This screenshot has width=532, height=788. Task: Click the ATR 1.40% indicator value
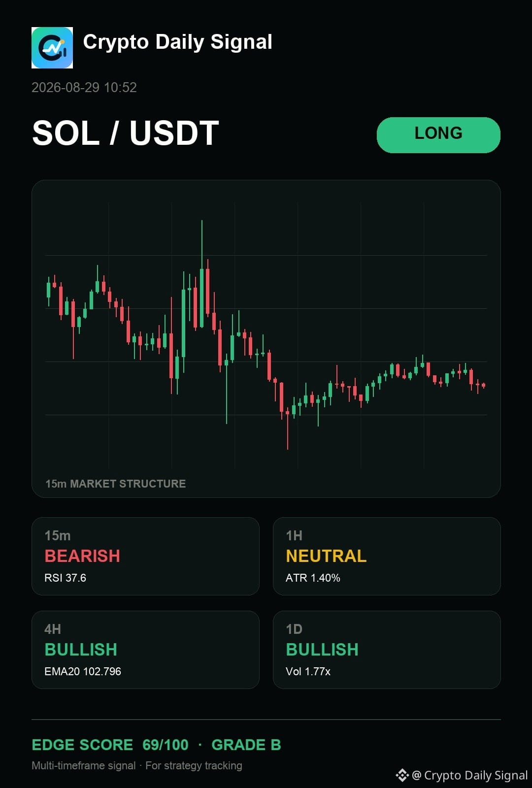tap(313, 578)
